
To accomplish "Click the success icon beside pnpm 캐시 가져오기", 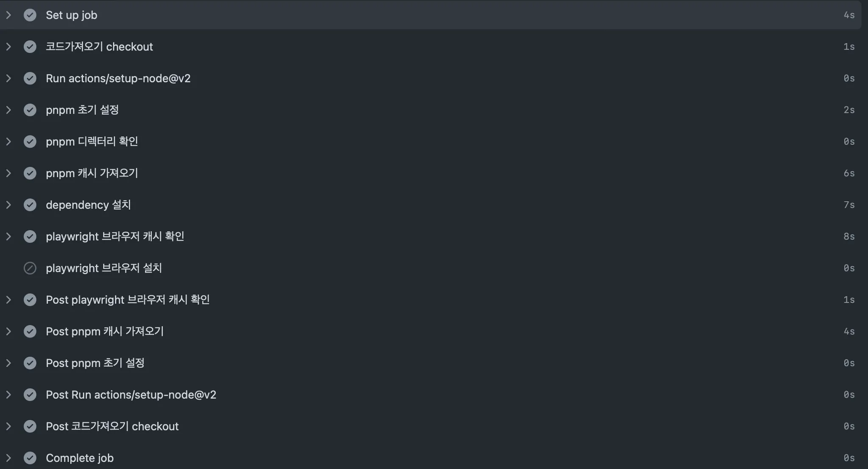I will coord(30,173).
